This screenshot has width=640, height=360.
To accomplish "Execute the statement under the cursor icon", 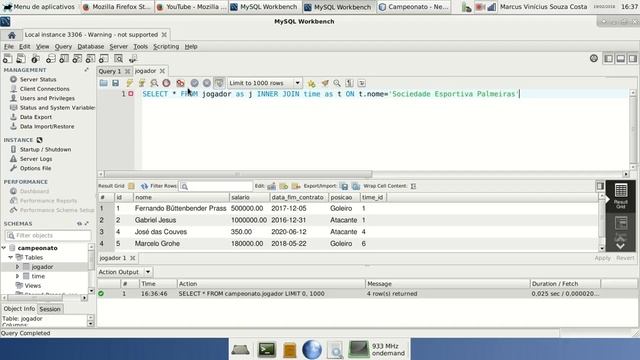I will (x=142, y=83).
